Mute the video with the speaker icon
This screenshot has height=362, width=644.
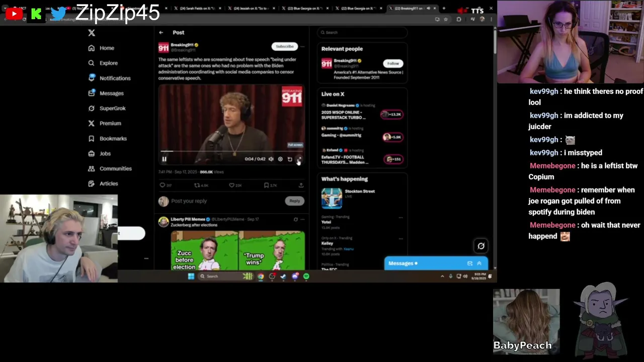271,159
